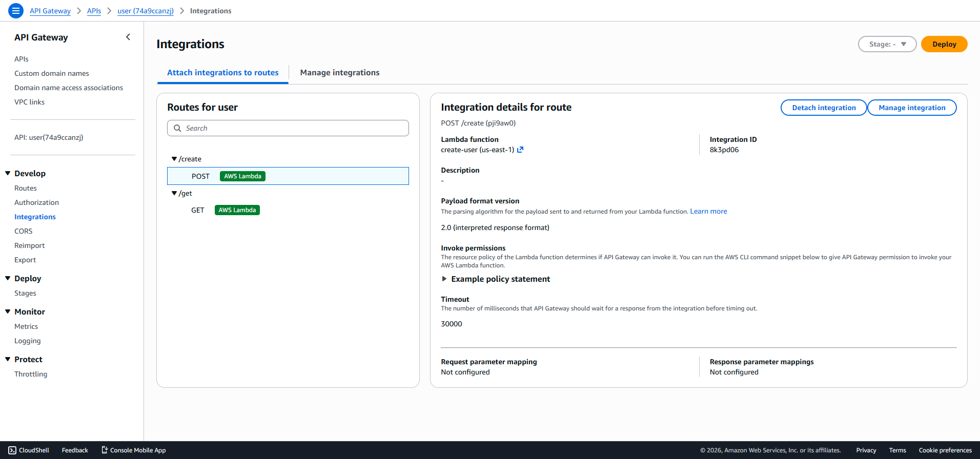Open Custom domain names in sidebar
980x459 pixels.
[52, 73]
